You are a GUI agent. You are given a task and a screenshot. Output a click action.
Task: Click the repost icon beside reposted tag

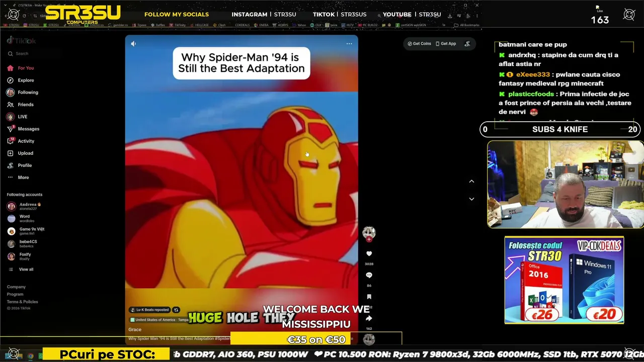click(176, 310)
